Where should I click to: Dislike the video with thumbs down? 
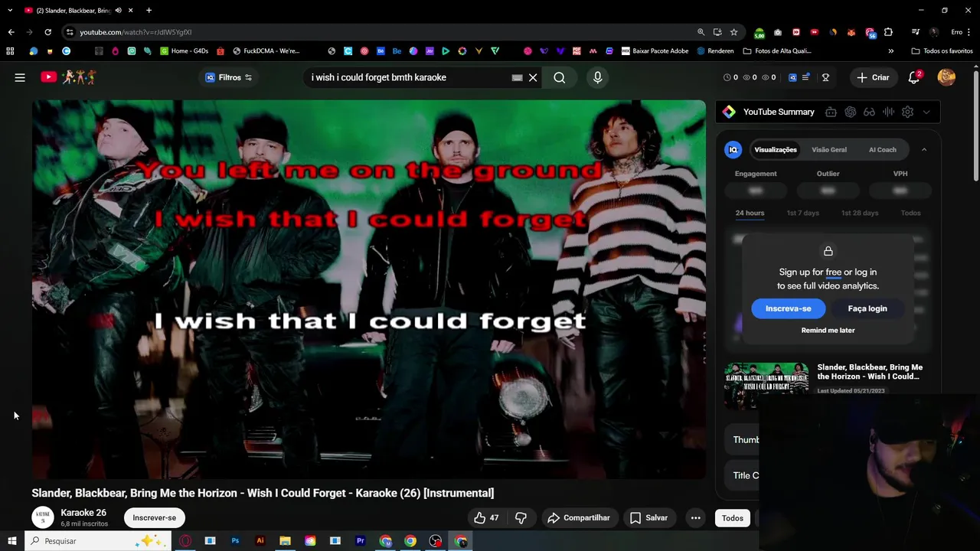click(x=521, y=518)
